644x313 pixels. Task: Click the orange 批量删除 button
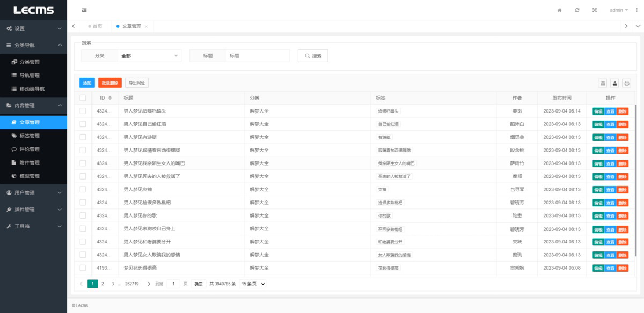110,83
